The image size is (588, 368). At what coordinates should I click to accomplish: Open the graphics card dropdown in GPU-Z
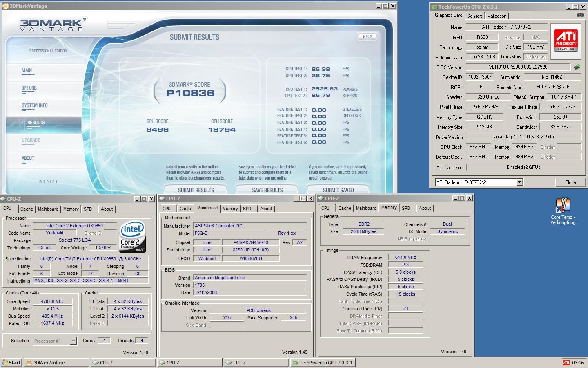coord(519,182)
